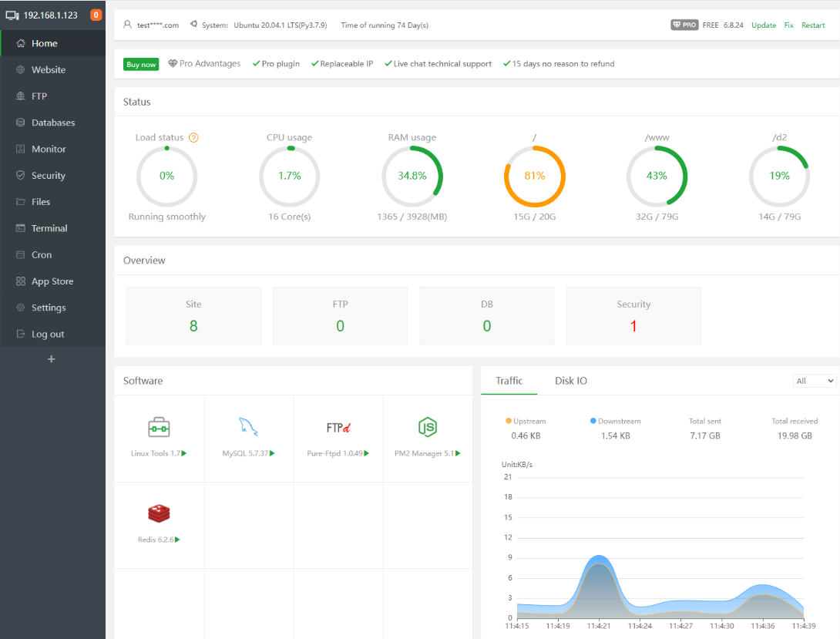Open the FTP overview card showing 0

340,316
